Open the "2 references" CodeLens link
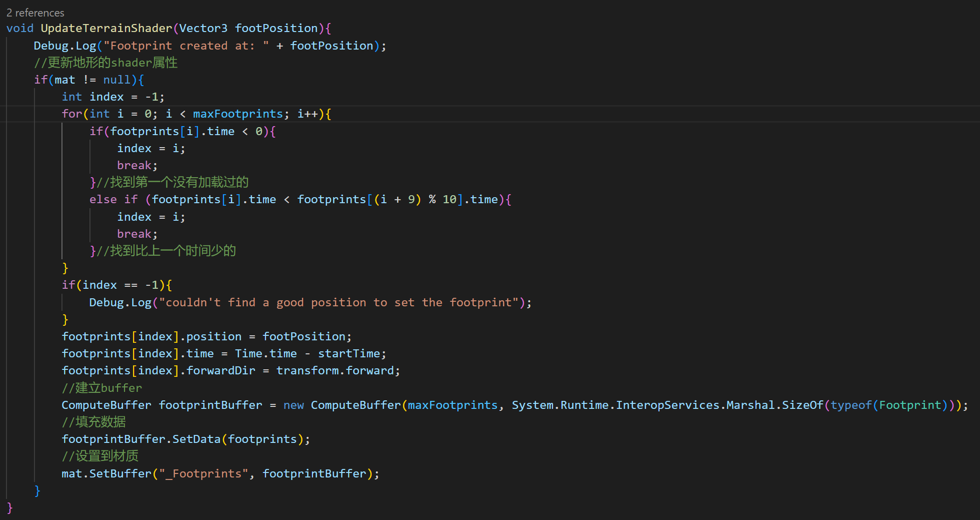Screen dimensions: 980x520 (35, 13)
